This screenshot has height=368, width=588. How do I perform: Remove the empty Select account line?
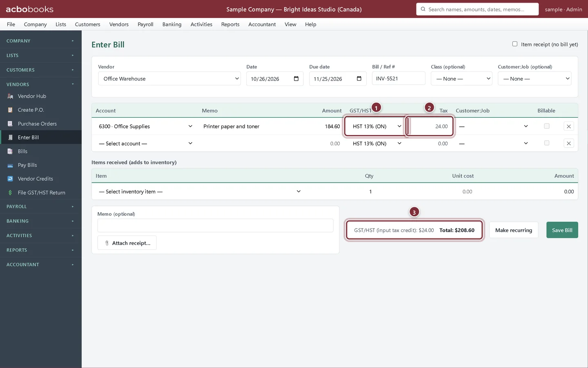click(x=568, y=144)
